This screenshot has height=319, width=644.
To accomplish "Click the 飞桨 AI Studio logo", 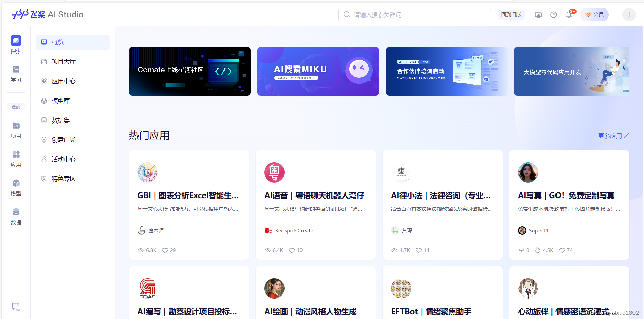I will coord(47,14).
